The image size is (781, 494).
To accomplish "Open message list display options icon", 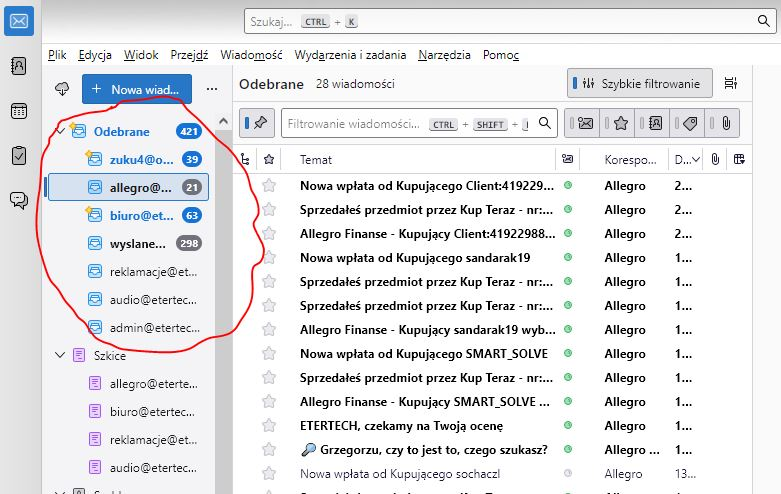I will [x=731, y=83].
